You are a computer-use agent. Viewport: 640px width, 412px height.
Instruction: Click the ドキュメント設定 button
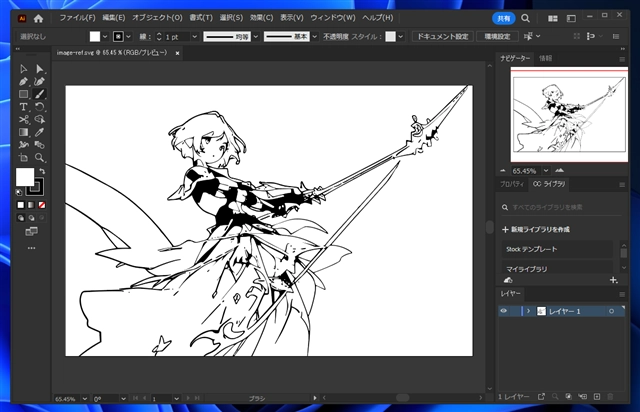(x=441, y=36)
